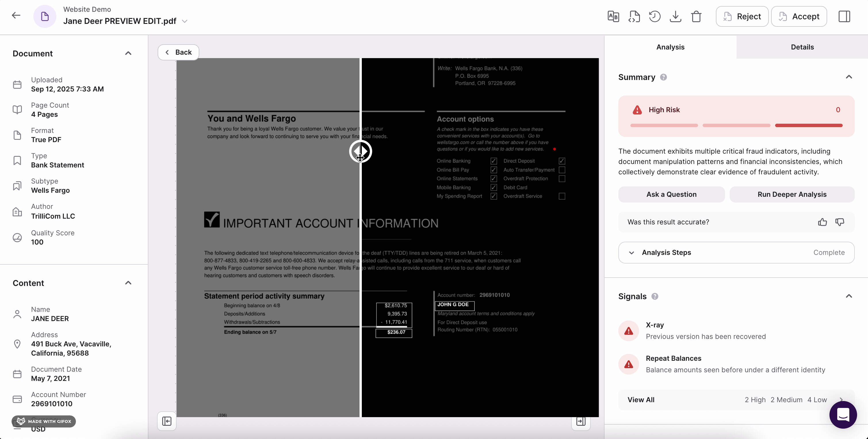Viewport: 868px width, 439px height.
Task: Download the document via download icon
Action: (675, 16)
